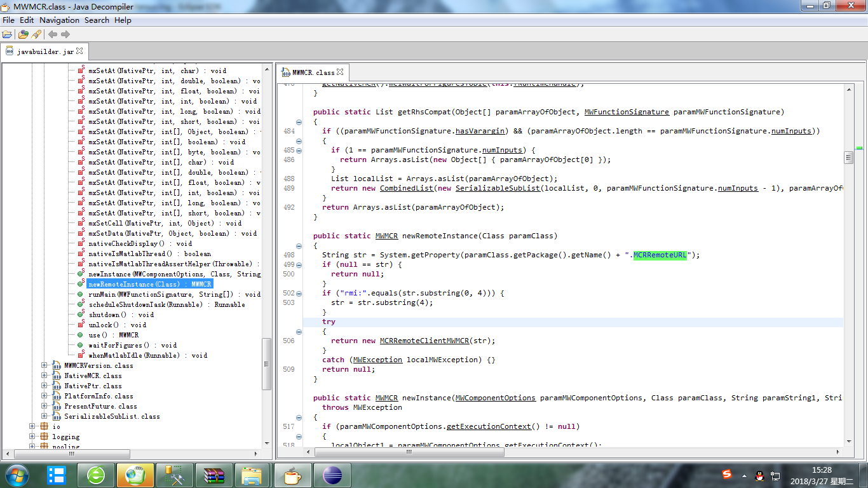Viewport: 868px width, 488px height.
Task: Open the Navigation menu
Action: tap(59, 20)
